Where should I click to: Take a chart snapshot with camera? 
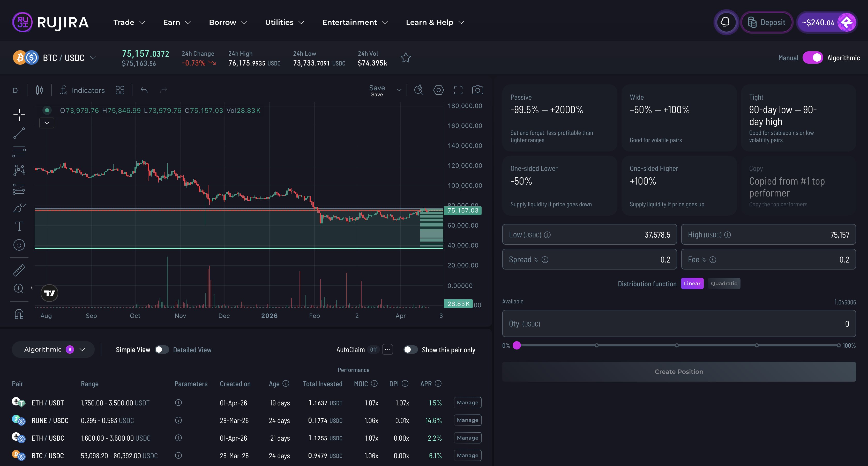point(477,90)
